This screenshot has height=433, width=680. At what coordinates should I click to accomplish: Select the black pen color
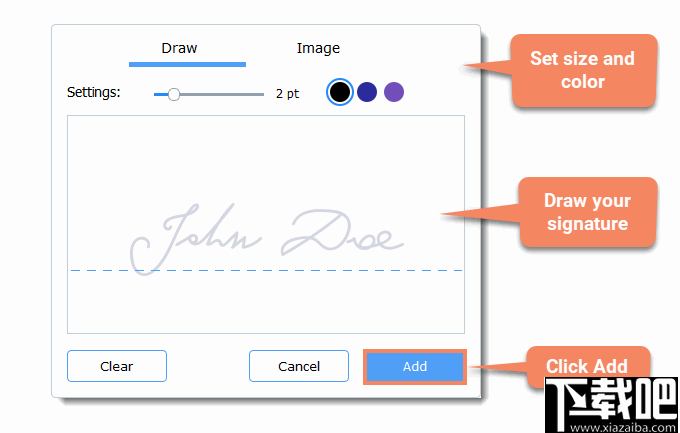340,92
